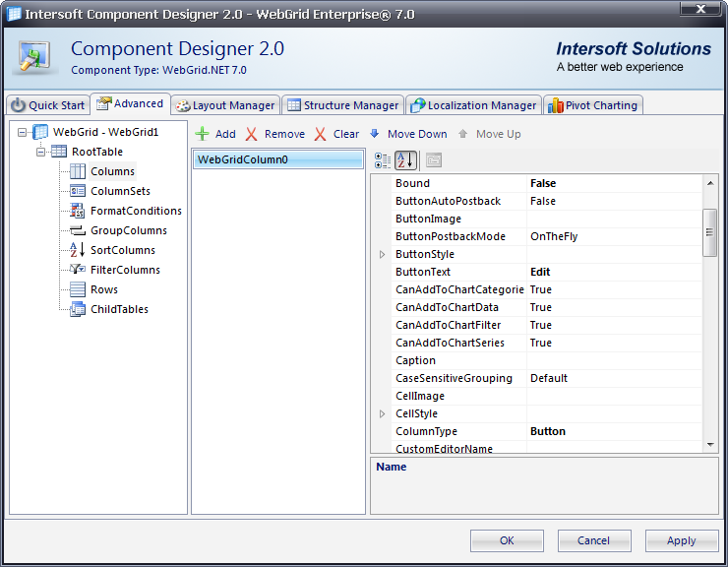Toggle Alphabetical sort icon in property grid

point(405,160)
